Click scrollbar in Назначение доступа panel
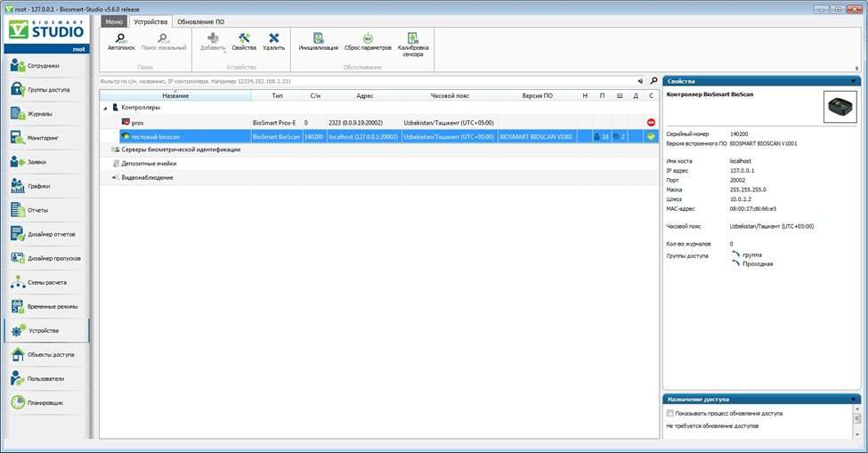Screen dimensions: 868x453 (857, 419)
